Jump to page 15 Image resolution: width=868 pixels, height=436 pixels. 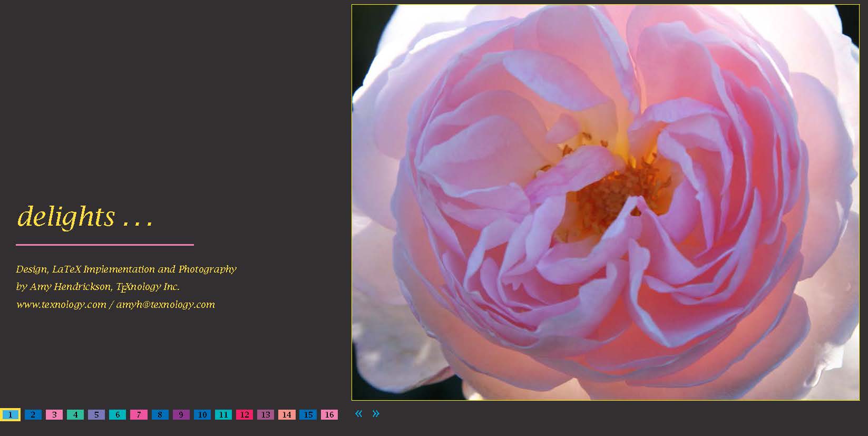tap(308, 415)
